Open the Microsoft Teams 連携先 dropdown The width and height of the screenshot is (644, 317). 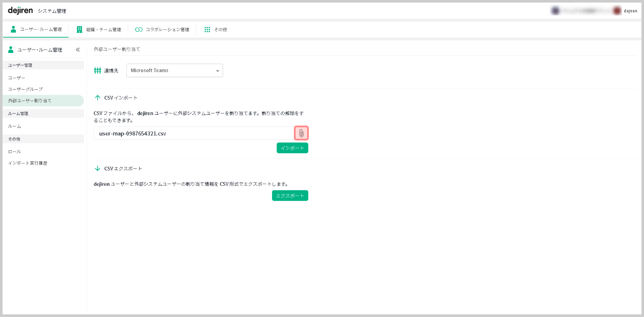174,71
